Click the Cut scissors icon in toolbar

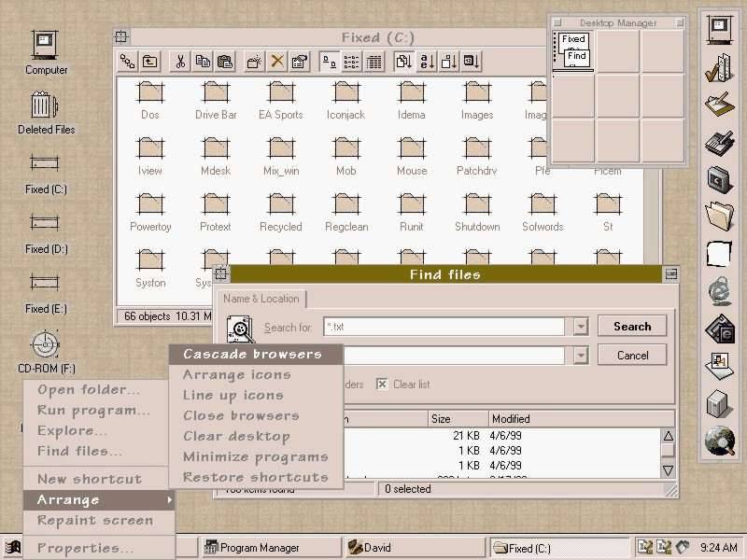point(180,62)
